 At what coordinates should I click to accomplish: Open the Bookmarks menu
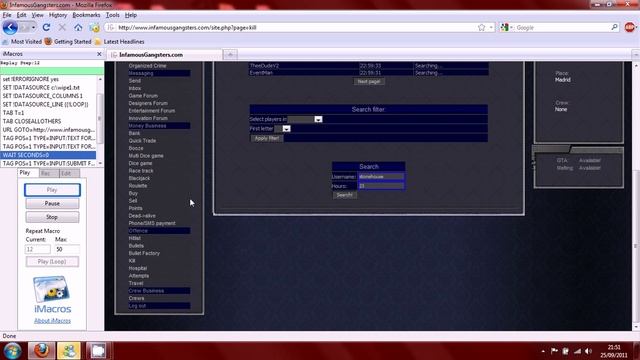[86, 15]
